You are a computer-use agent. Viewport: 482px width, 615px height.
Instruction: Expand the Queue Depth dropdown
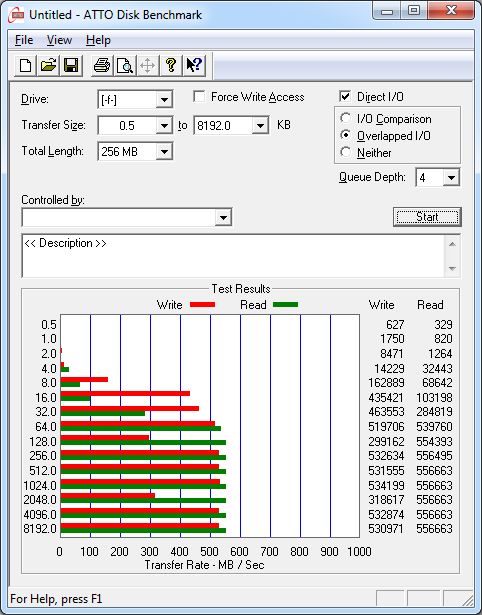coord(451,178)
